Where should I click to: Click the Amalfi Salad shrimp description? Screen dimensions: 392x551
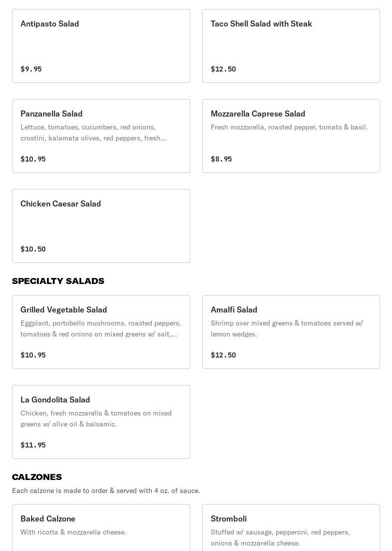[287, 328]
